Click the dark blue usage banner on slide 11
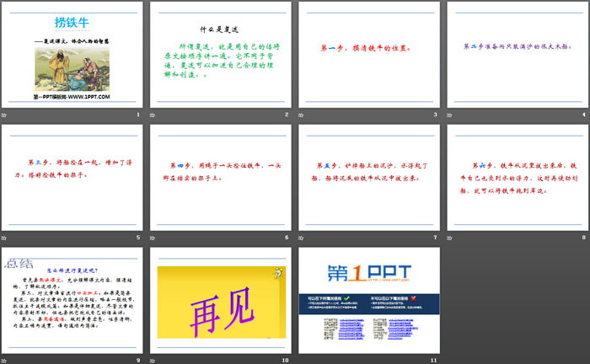The image size is (590, 364). (369, 304)
